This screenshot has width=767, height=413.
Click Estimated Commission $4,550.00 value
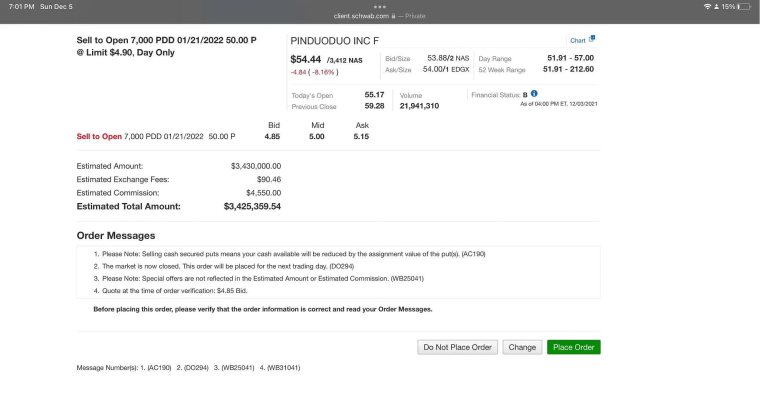click(263, 193)
